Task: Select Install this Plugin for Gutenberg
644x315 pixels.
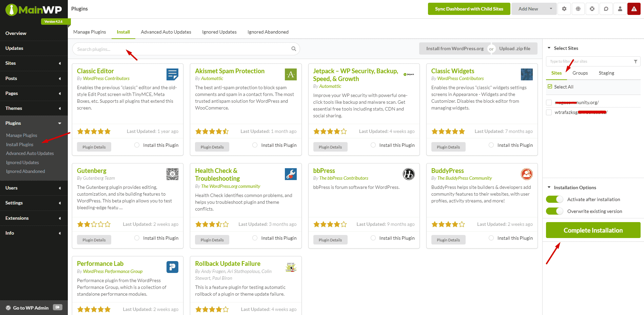Action: point(137,238)
